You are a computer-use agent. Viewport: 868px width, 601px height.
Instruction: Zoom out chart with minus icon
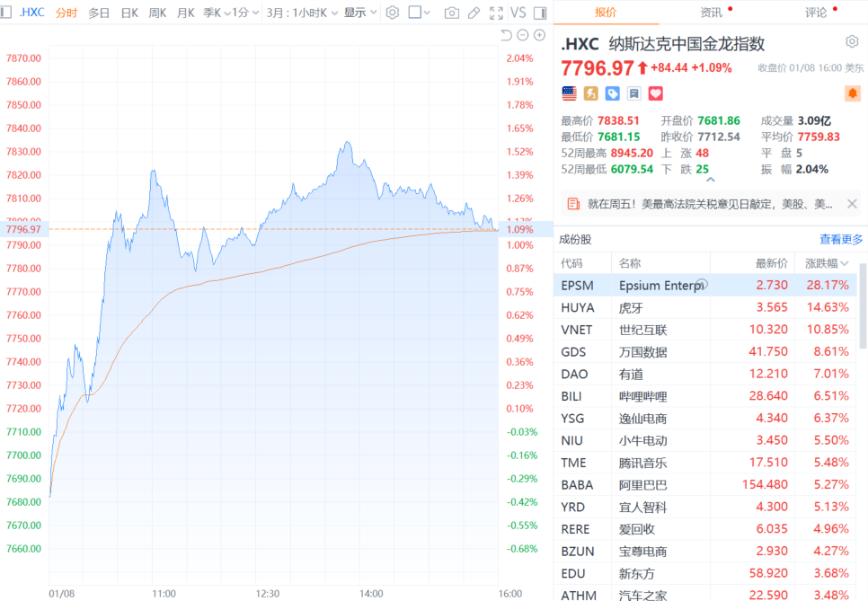pyautogui.click(x=523, y=35)
